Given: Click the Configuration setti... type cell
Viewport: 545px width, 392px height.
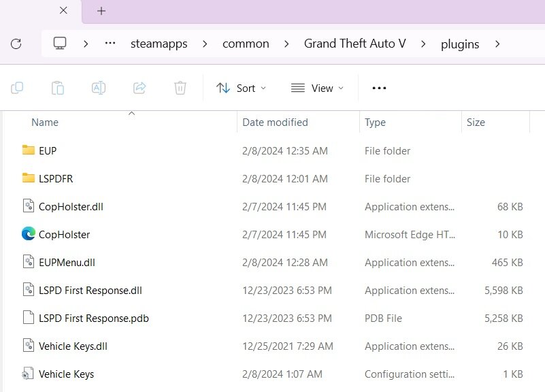Looking at the screenshot, I should (410, 374).
